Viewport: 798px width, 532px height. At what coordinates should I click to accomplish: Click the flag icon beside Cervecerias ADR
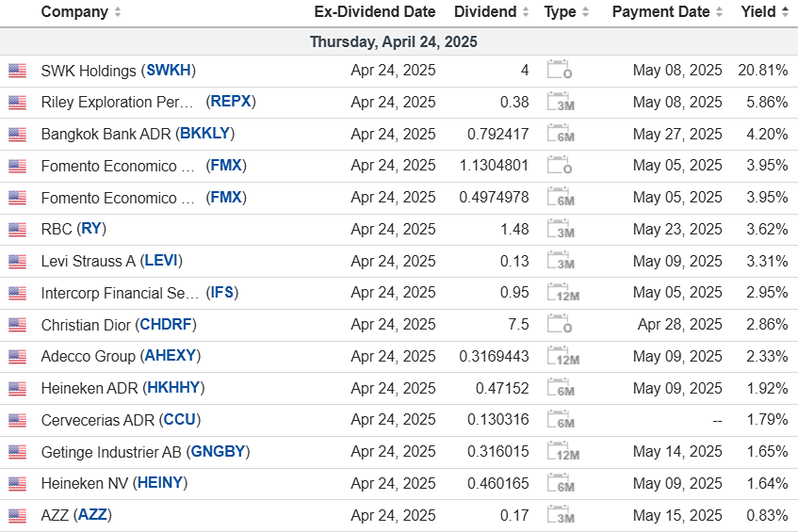pyautogui.click(x=17, y=420)
